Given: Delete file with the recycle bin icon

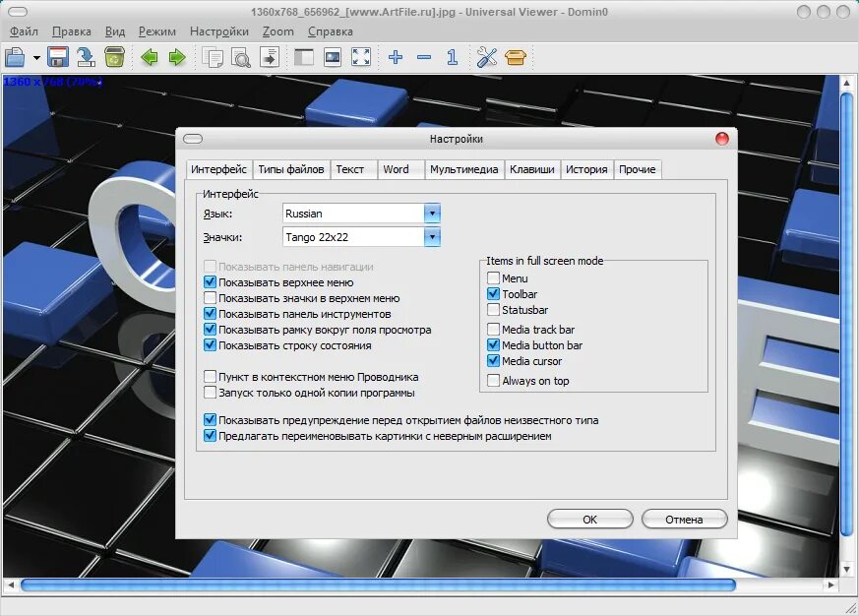Looking at the screenshot, I should 114,57.
